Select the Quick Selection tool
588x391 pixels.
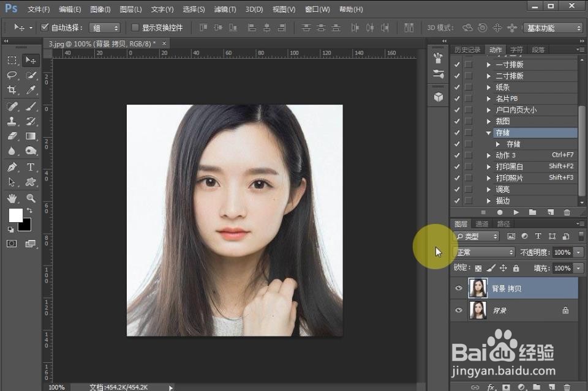click(x=31, y=75)
